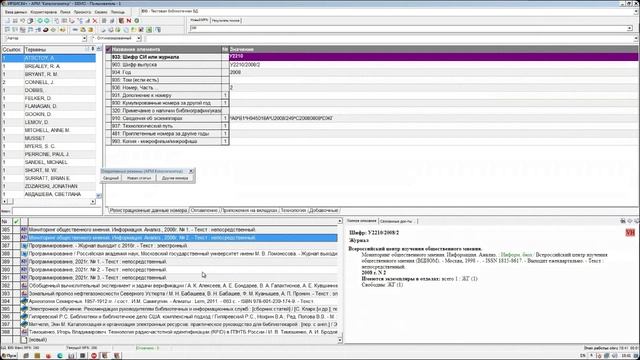The width and height of the screenshot is (640, 360).
Task: Click the 910: Сведения об экземплярах row
Action: (x=371, y=118)
